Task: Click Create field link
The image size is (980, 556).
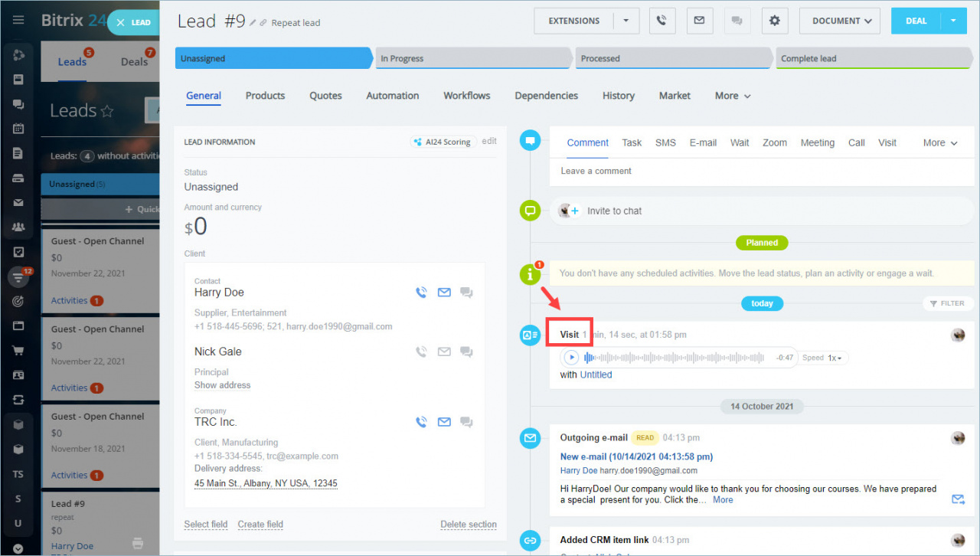Action: [x=260, y=525]
